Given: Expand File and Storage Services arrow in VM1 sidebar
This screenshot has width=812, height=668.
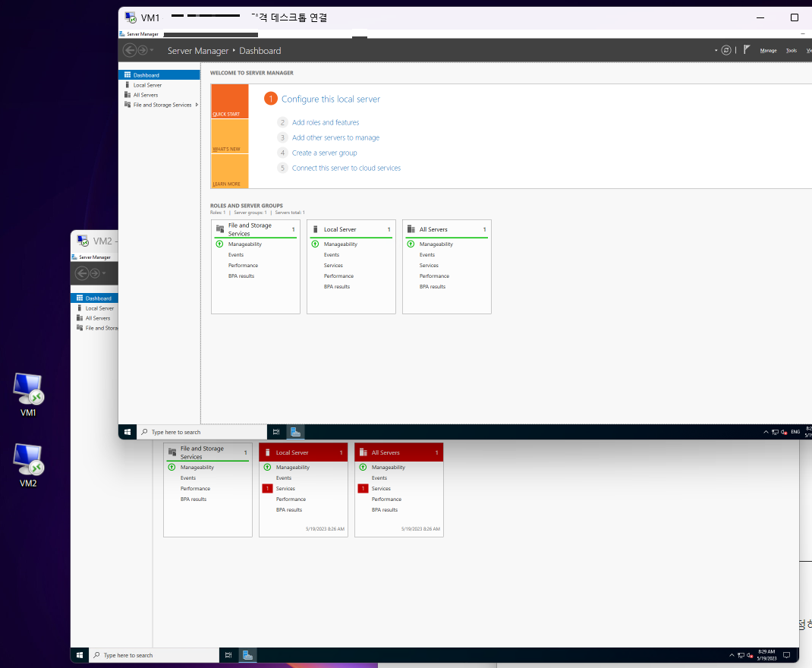Looking at the screenshot, I should 197,105.
